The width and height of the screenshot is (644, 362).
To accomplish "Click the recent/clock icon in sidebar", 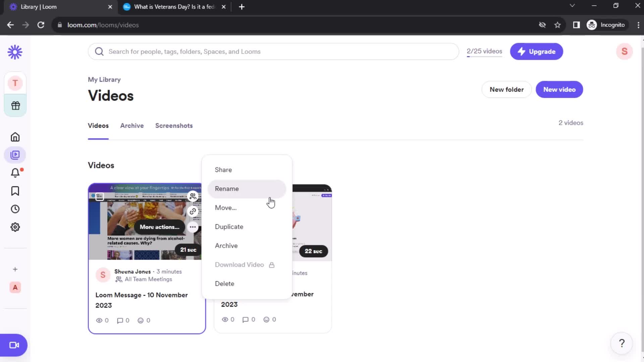I will point(15,208).
